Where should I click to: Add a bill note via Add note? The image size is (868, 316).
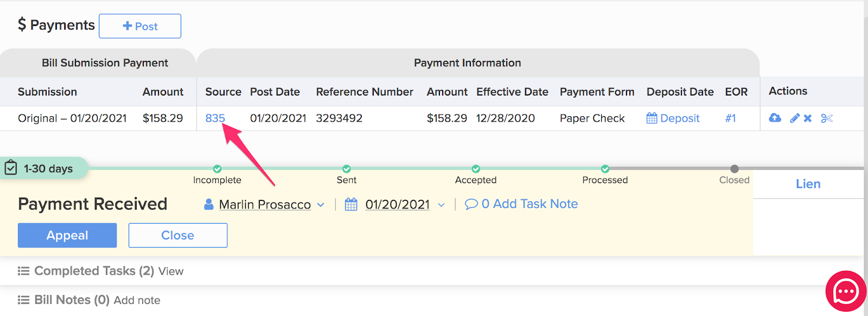[137, 300]
